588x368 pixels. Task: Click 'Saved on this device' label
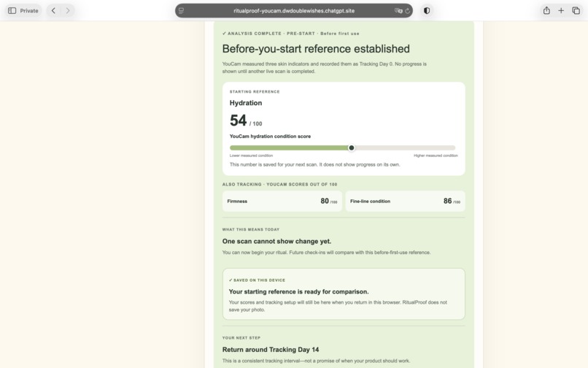tap(257, 280)
